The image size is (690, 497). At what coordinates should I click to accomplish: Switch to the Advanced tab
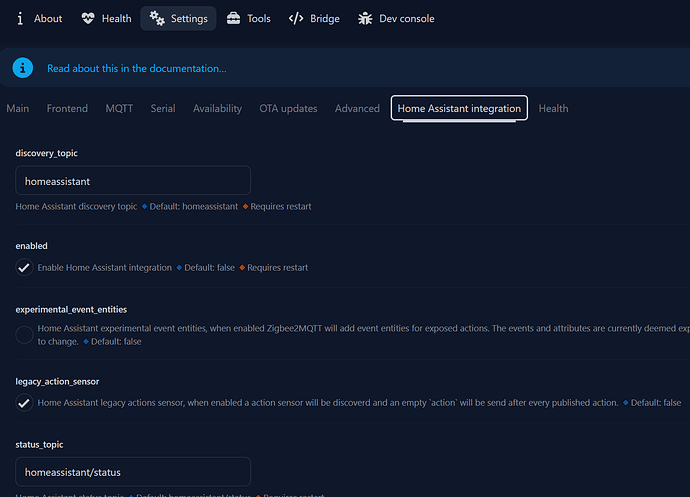(357, 108)
